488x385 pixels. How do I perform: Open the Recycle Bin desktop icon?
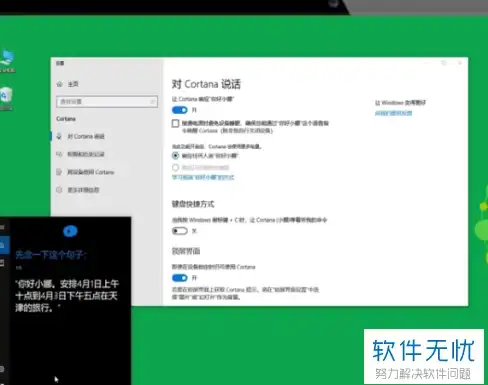(x=6, y=98)
